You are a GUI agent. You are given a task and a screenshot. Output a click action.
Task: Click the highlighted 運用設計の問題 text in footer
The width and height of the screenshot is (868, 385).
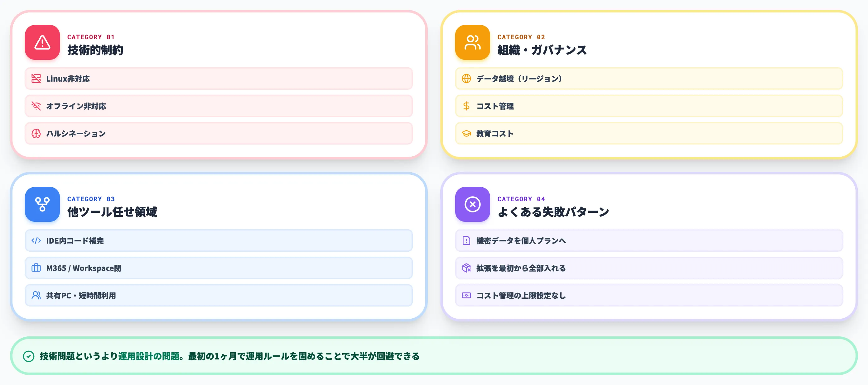[x=149, y=356]
